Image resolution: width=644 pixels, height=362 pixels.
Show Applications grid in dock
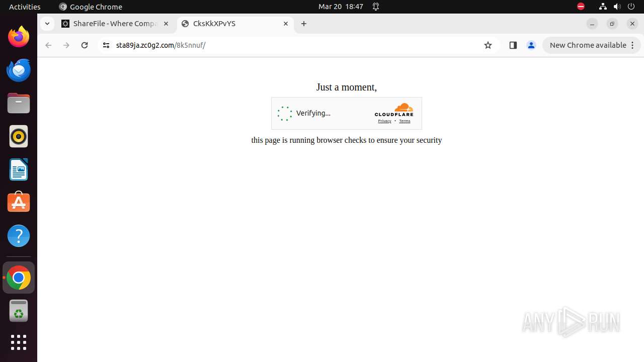pyautogui.click(x=19, y=342)
